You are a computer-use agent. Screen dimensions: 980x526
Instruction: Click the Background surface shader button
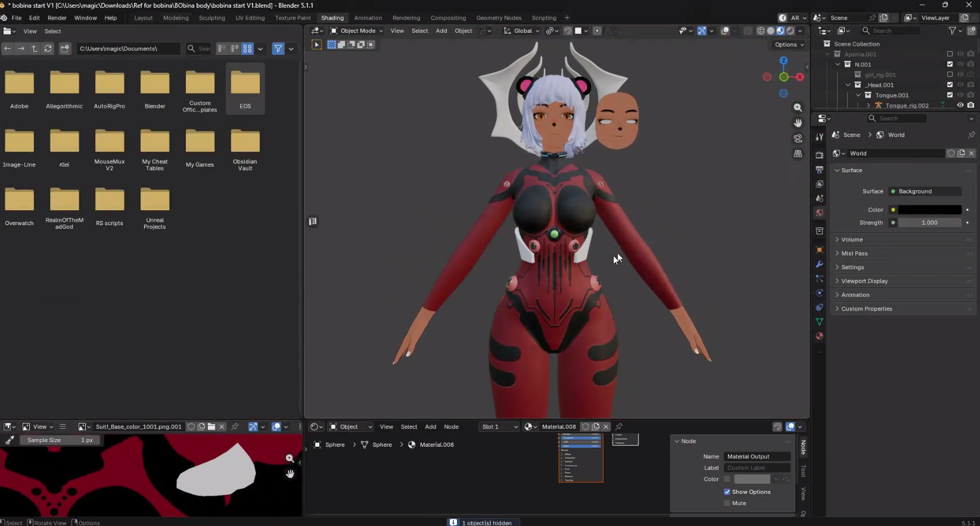[x=925, y=191]
